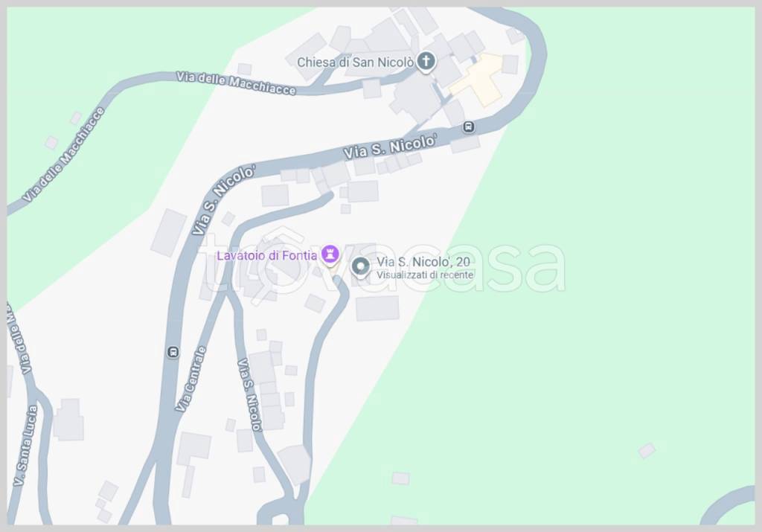Click the church cross marker icon

(426, 62)
